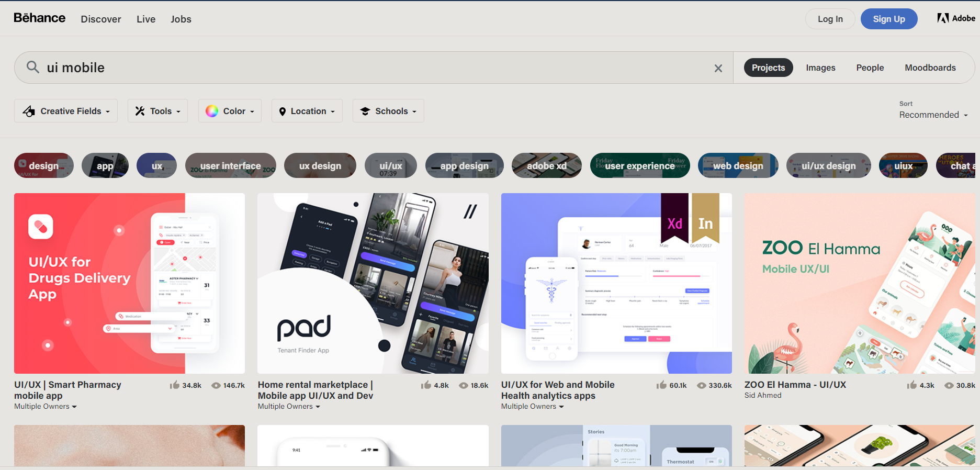Open the Discover menu
This screenshot has height=470, width=980.
(x=101, y=19)
